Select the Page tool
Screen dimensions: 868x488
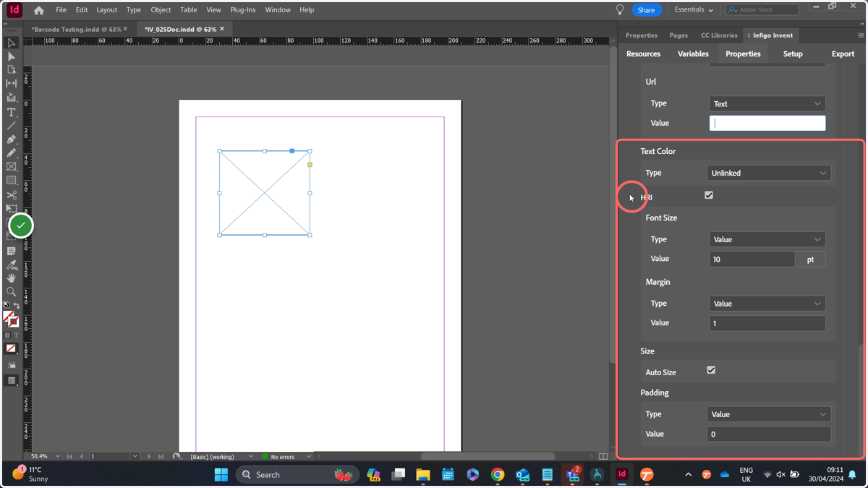click(x=12, y=70)
